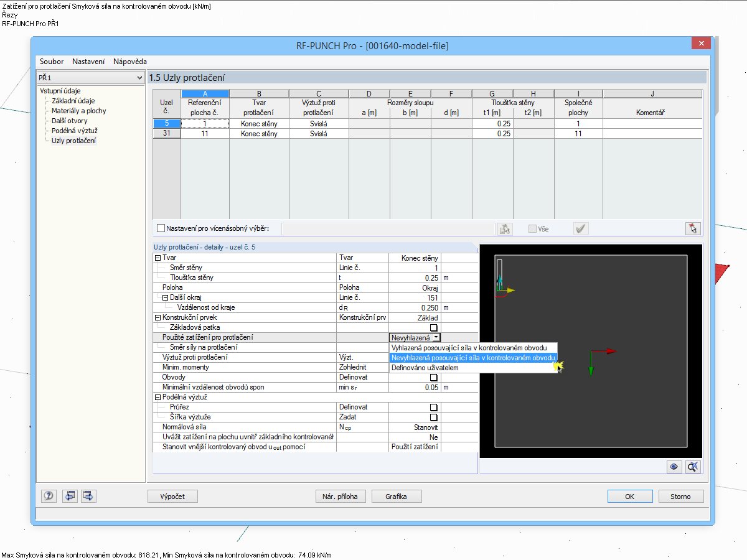Click column A header
The image size is (747, 560).
click(205, 94)
